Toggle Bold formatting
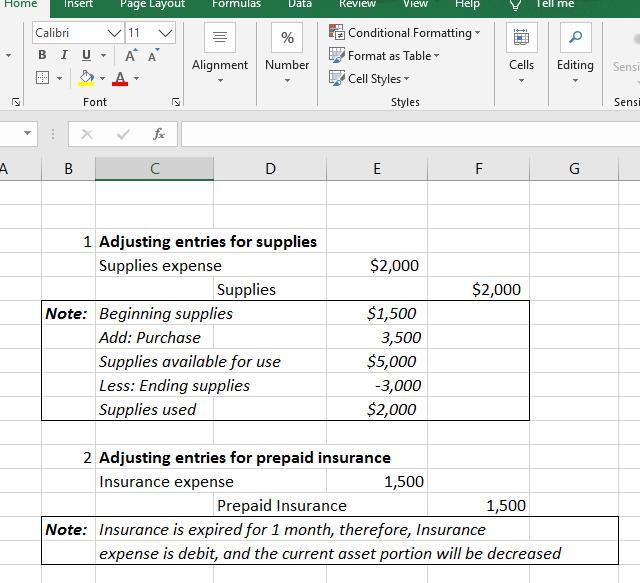The height and width of the screenshot is (583, 640). (42, 55)
